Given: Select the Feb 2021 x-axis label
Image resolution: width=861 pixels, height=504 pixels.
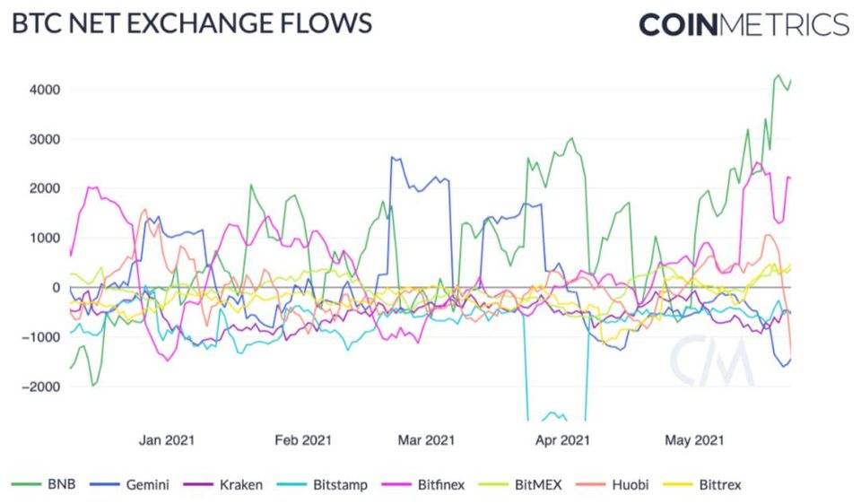Looking at the screenshot, I should coord(303,440).
